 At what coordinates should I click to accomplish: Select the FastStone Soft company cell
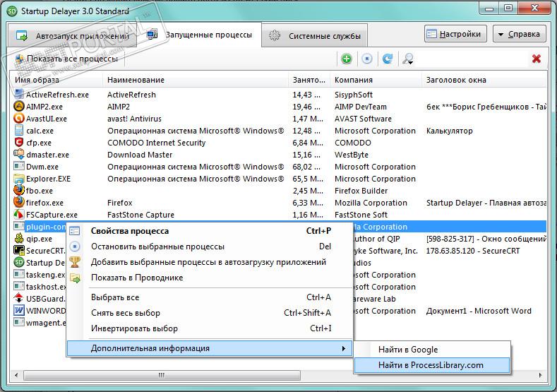(361, 215)
